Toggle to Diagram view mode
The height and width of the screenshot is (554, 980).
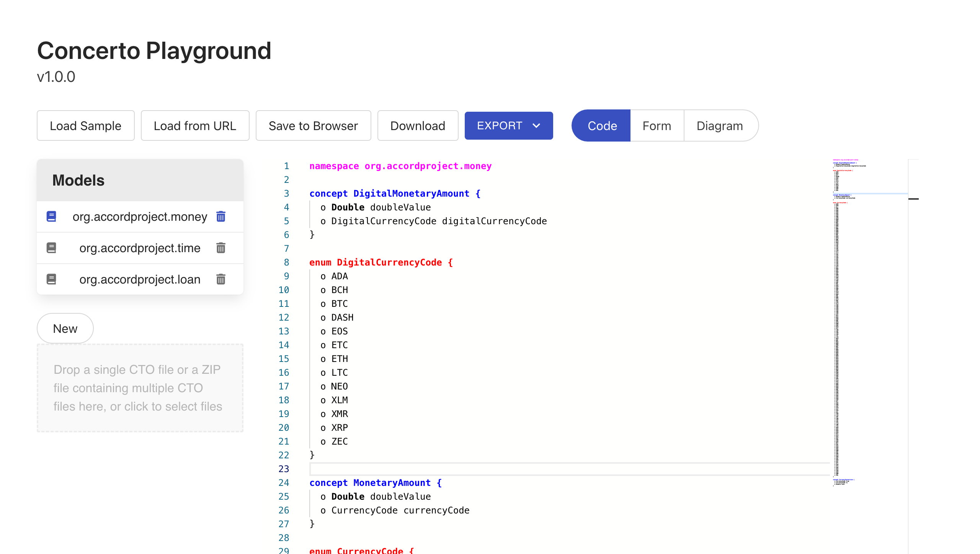point(719,126)
